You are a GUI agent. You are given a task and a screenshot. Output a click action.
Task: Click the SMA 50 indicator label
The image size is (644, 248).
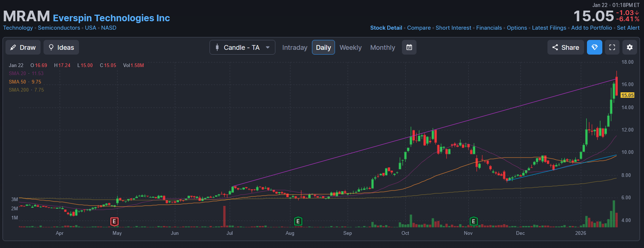(x=17, y=82)
